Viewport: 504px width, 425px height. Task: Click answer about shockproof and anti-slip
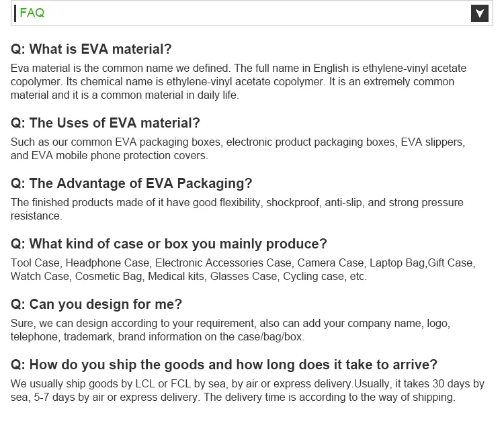(x=237, y=203)
